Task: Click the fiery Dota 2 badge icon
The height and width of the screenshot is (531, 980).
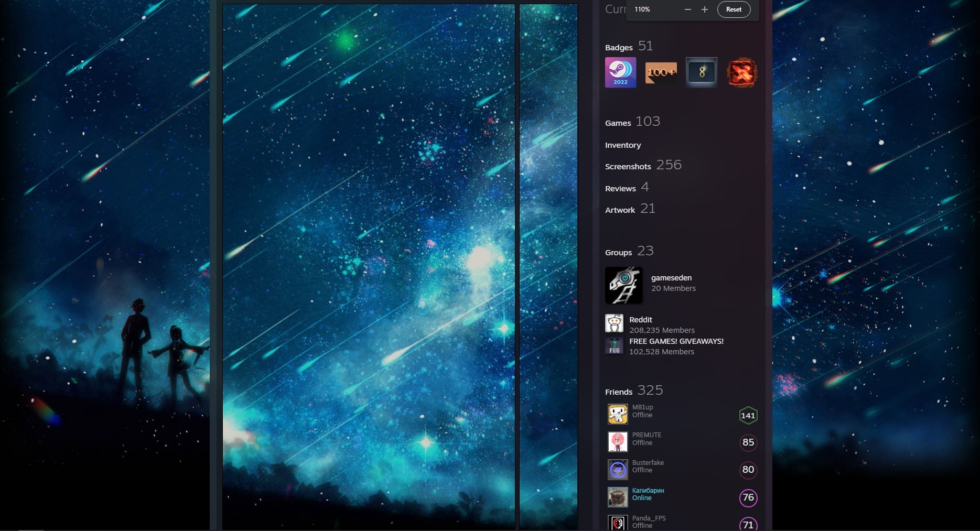Action: [x=741, y=72]
